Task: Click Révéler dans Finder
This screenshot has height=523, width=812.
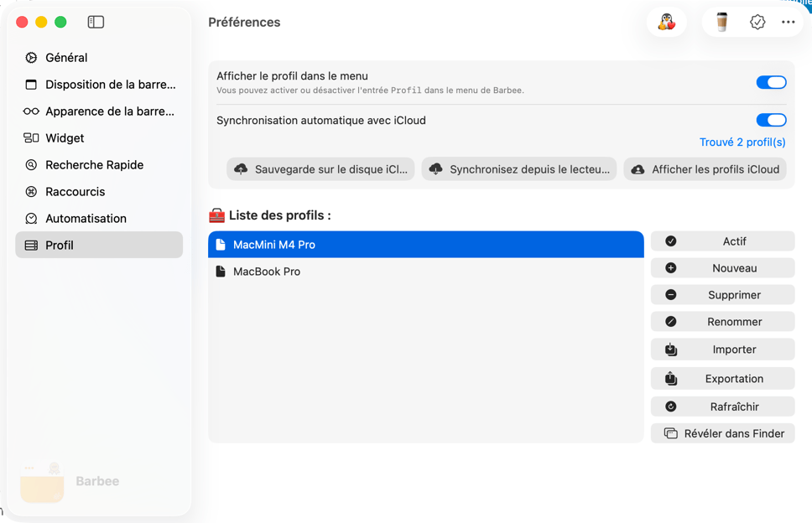Action: (722, 433)
